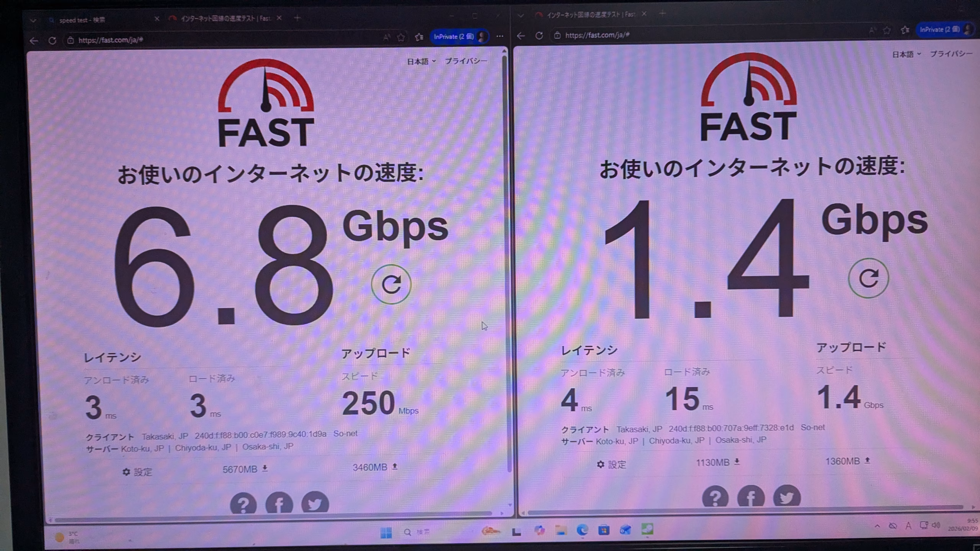Open Microsoft Edge from the taskbar
The image size is (980, 551).
pyautogui.click(x=582, y=530)
